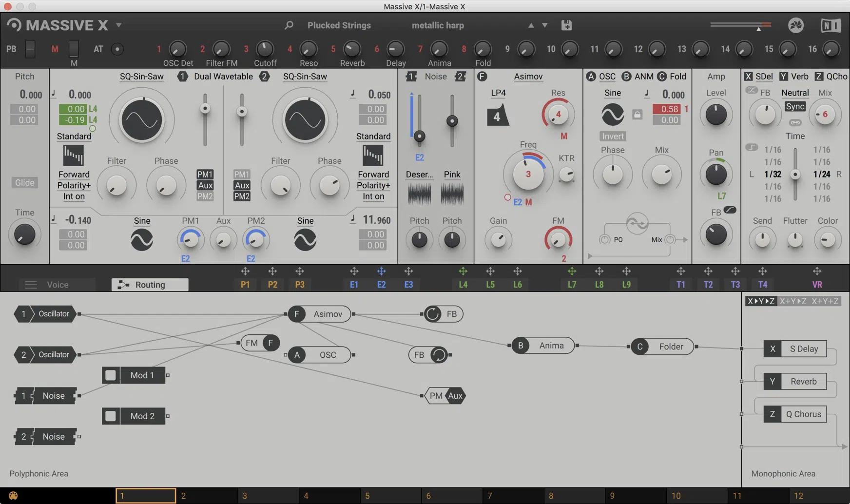850x504 pixels.
Task: Click the Deser noise waveform thumbnail
Action: (x=419, y=194)
